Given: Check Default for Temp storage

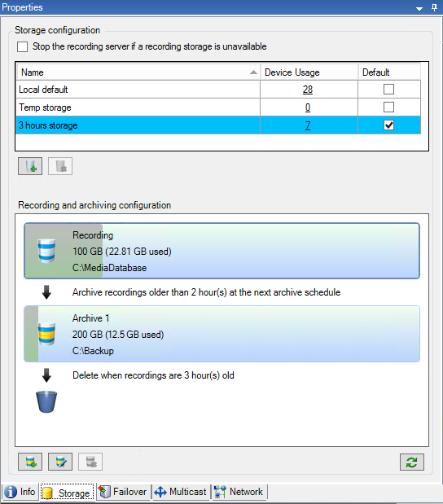Looking at the screenshot, I should (x=388, y=107).
